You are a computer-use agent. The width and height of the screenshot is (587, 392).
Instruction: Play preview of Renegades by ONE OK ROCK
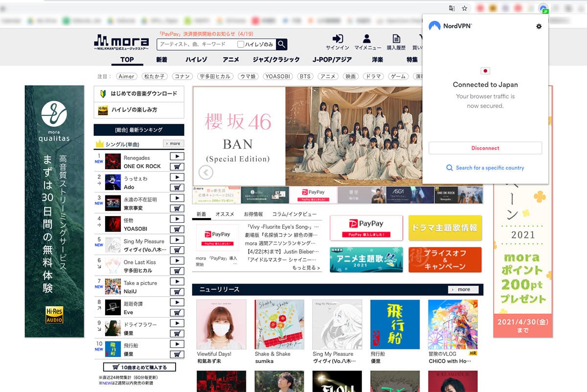(177, 156)
